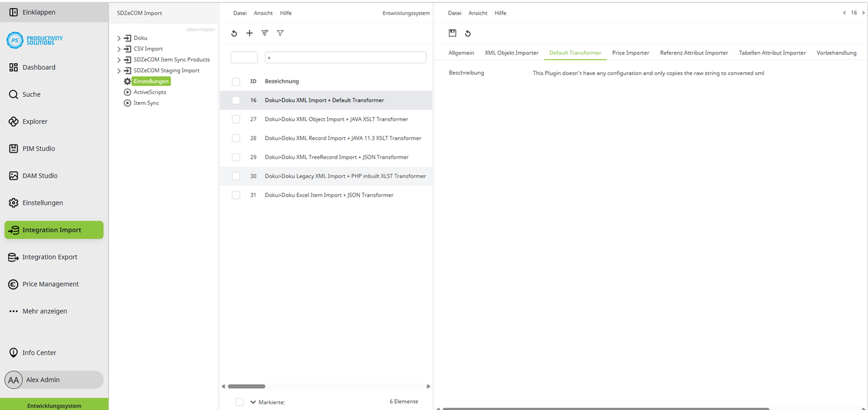Viewport: 868px width, 410px height.
Task: Open Price Management from the sidebar
Action: coord(49,284)
